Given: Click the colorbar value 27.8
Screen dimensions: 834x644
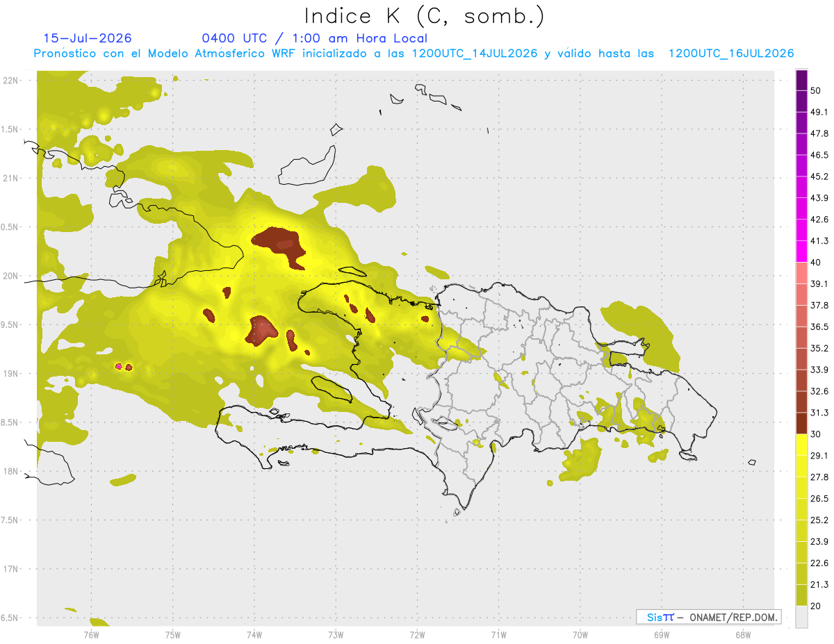Looking at the screenshot, I should [819, 477].
